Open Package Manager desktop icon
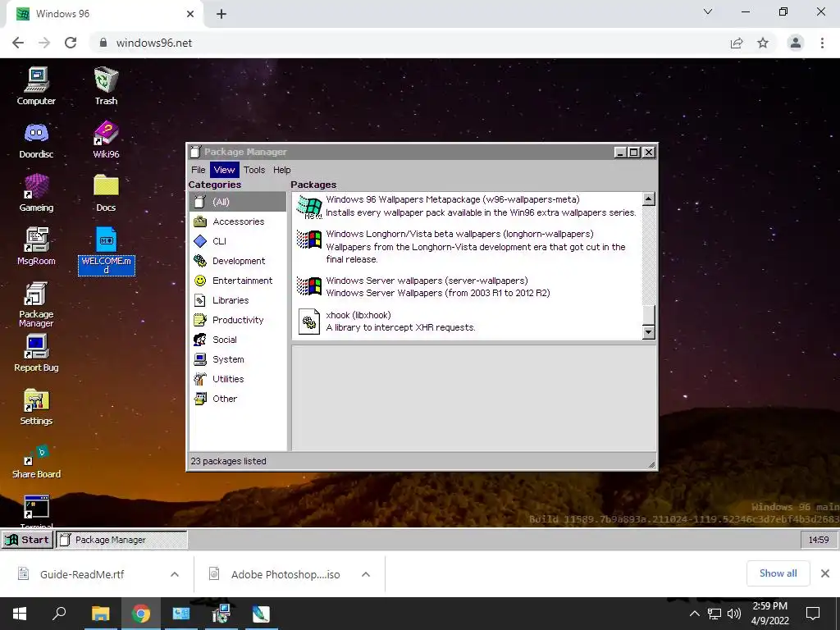Screen dimensions: 840x630 tap(36, 304)
